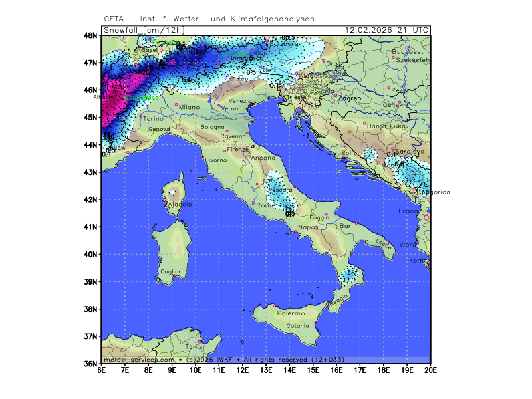532x399 pixels.
Task: Click the Roma city label
Action: 265,206
